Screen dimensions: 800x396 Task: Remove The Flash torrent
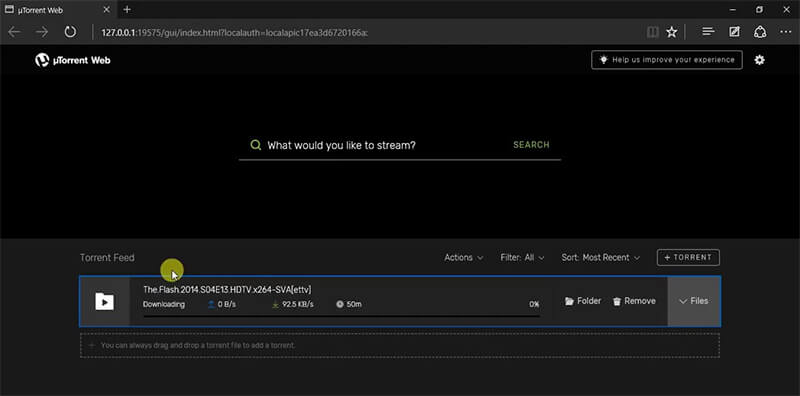click(634, 301)
